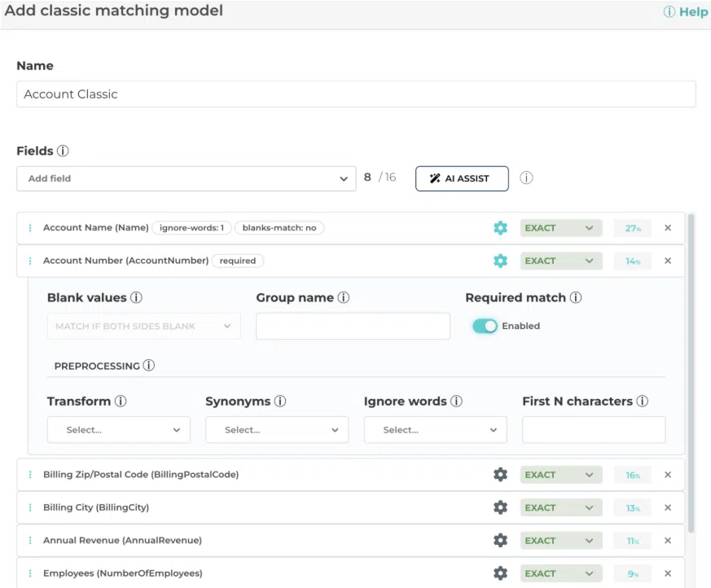Click the blanks-match: no tag
711x588 pixels.
(x=279, y=227)
